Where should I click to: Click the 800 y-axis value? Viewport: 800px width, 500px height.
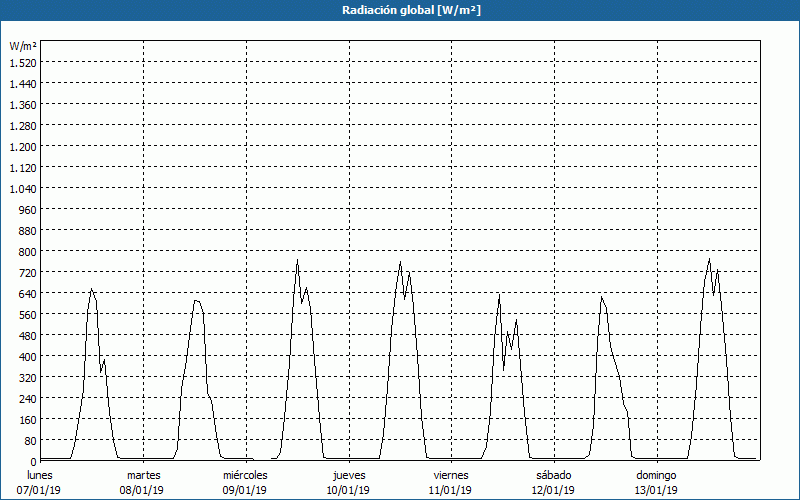coord(28,252)
